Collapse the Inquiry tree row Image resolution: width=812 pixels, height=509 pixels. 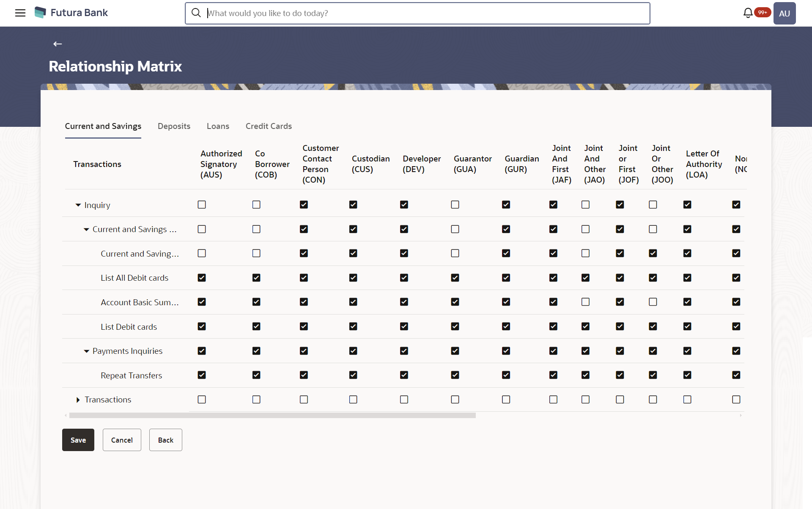click(78, 205)
